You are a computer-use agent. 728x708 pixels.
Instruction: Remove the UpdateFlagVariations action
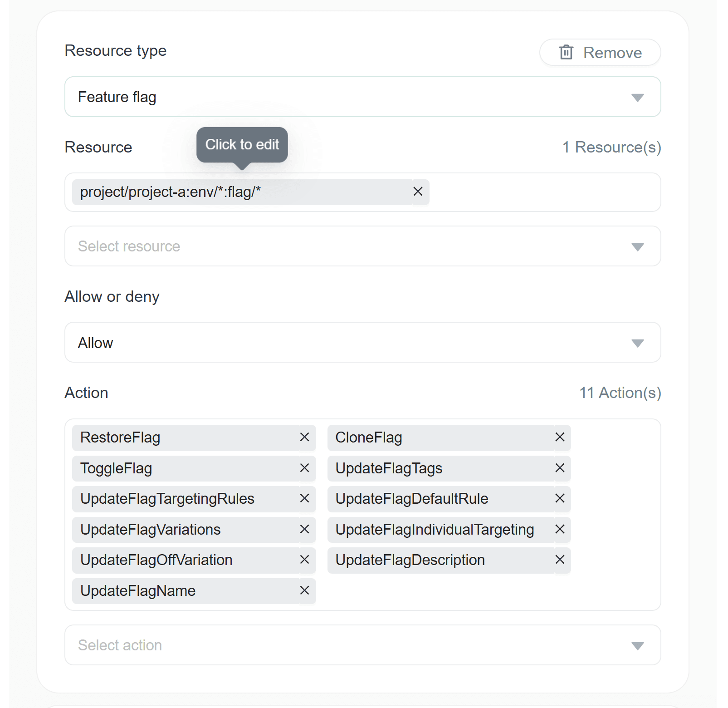(x=304, y=530)
